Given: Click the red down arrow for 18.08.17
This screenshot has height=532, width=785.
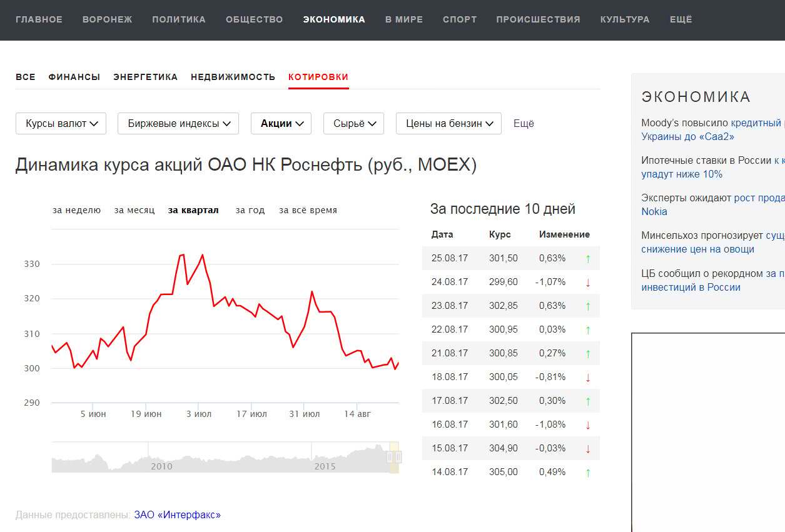Looking at the screenshot, I should click(588, 378).
